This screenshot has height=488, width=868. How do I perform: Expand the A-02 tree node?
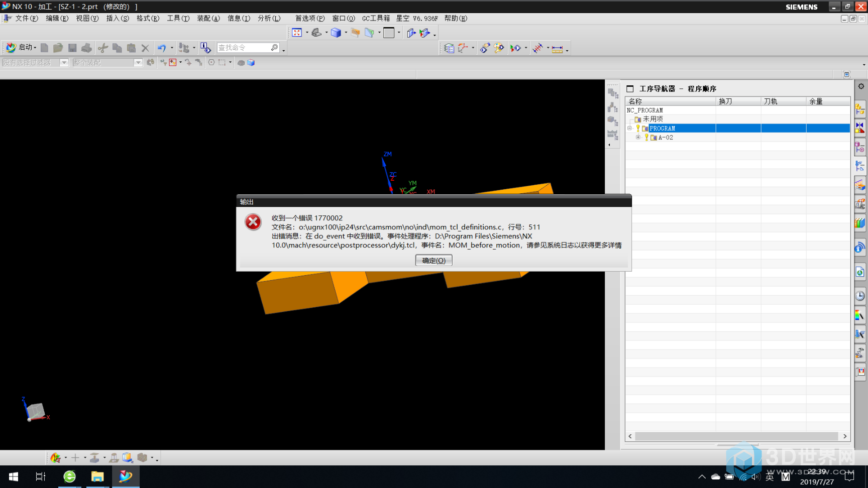point(638,137)
